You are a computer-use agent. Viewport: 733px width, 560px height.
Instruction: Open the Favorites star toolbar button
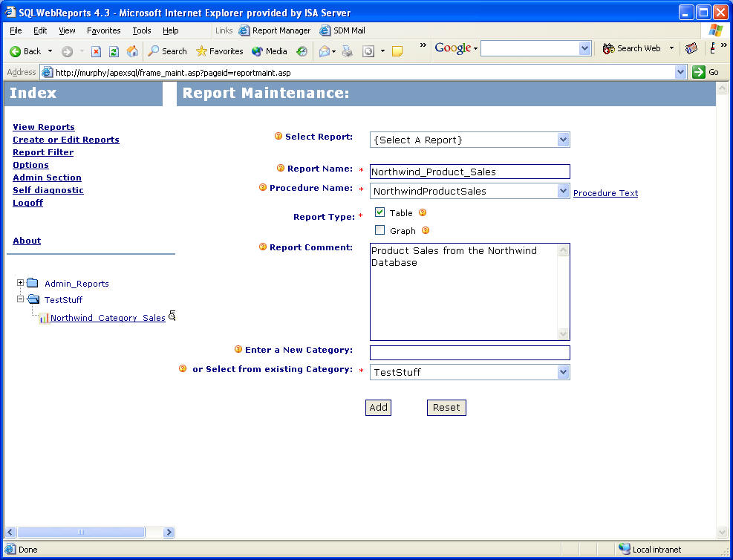[219, 51]
